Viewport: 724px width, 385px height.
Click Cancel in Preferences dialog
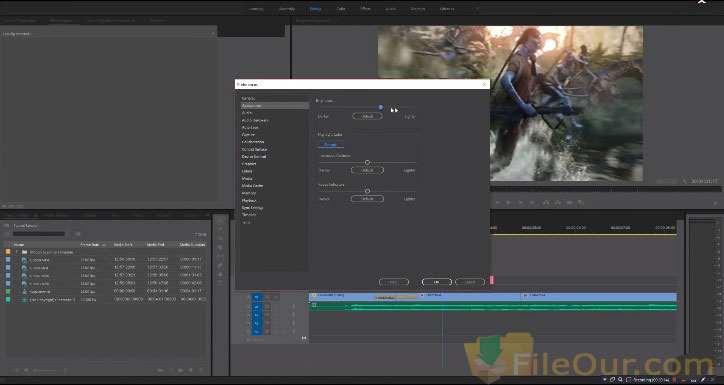point(470,282)
